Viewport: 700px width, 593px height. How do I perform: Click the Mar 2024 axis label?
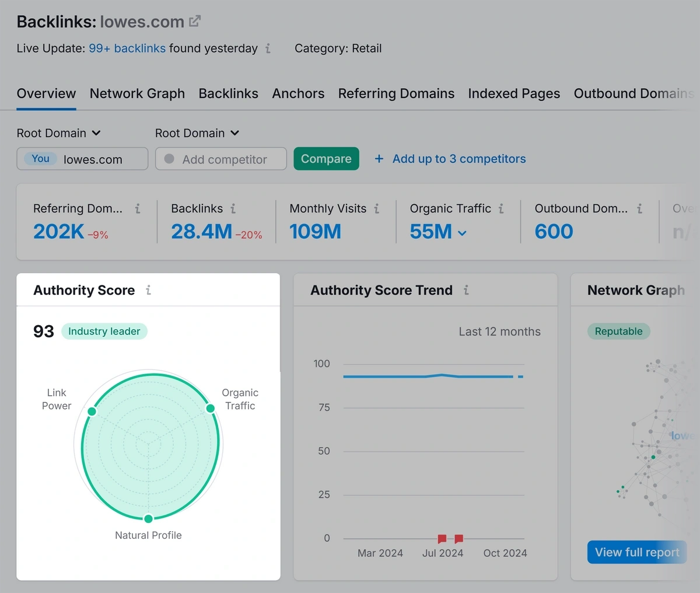pos(380,553)
